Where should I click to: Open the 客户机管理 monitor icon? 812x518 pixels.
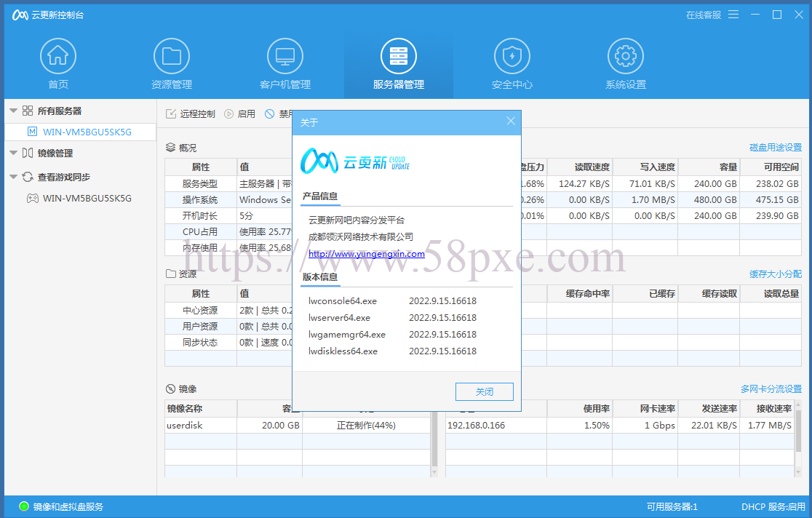[x=284, y=56]
